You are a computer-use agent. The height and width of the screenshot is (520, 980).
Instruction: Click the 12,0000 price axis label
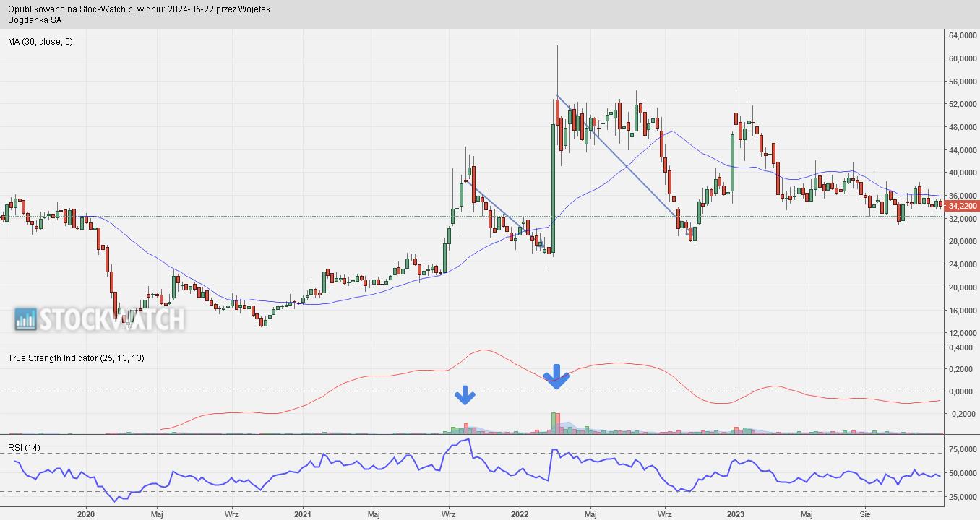pos(963,333)
